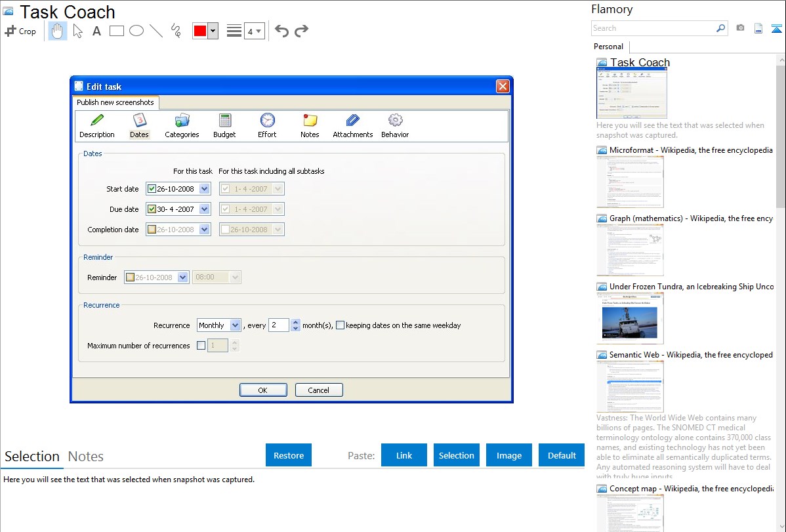Open the Microformat Wikipedia snapshot thumbnail

630,182
